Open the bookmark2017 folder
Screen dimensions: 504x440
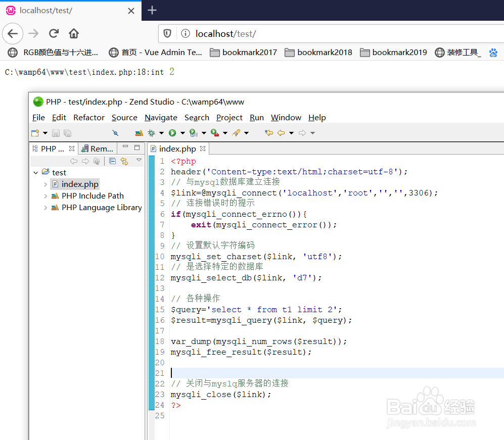click(x=243, y=53)
